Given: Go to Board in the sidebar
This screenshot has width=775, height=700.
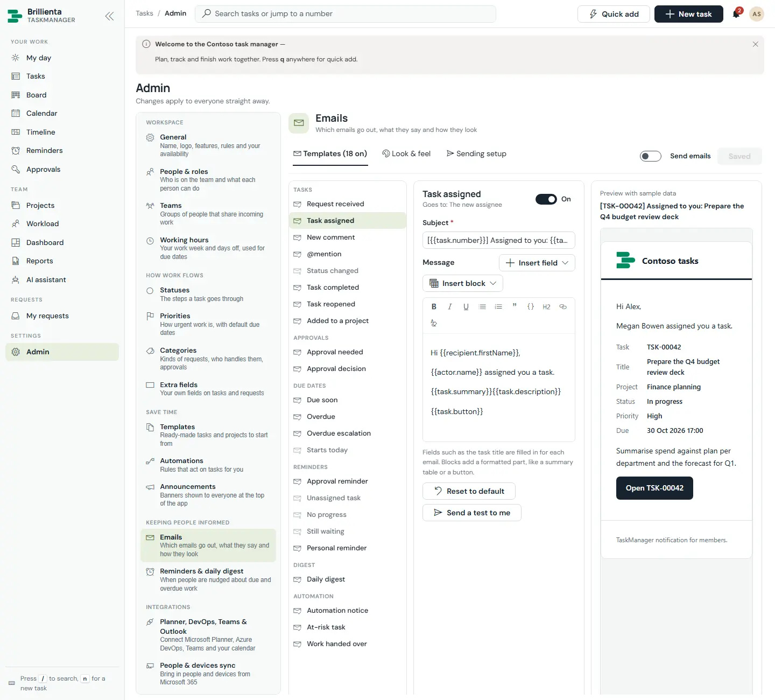Looking at the screenshot, I should (62, 95).
